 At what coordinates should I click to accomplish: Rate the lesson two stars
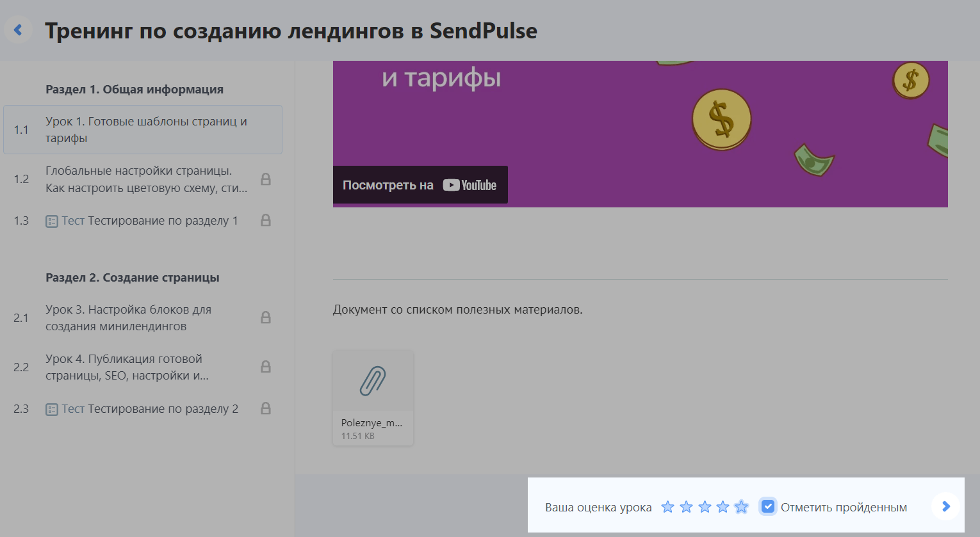pyautogui.click(x=686, y=507)
